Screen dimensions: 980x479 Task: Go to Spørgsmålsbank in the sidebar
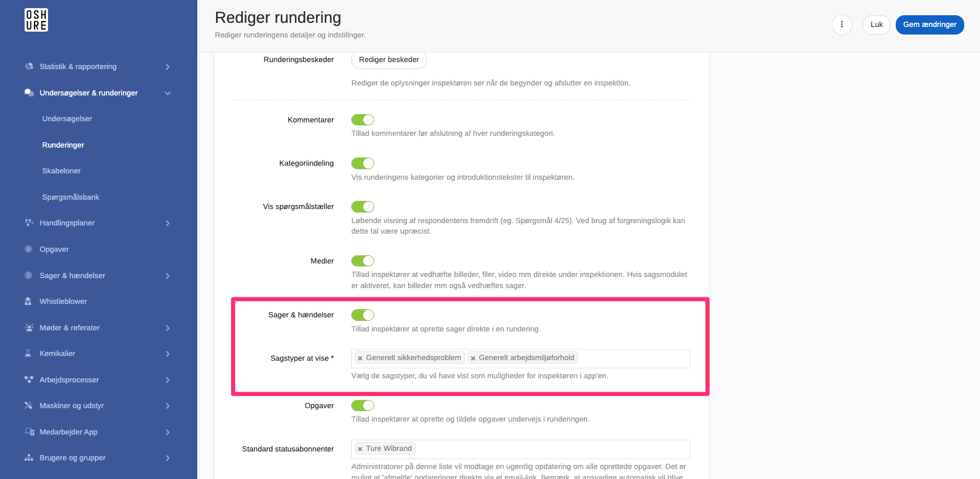coord(71,197)
